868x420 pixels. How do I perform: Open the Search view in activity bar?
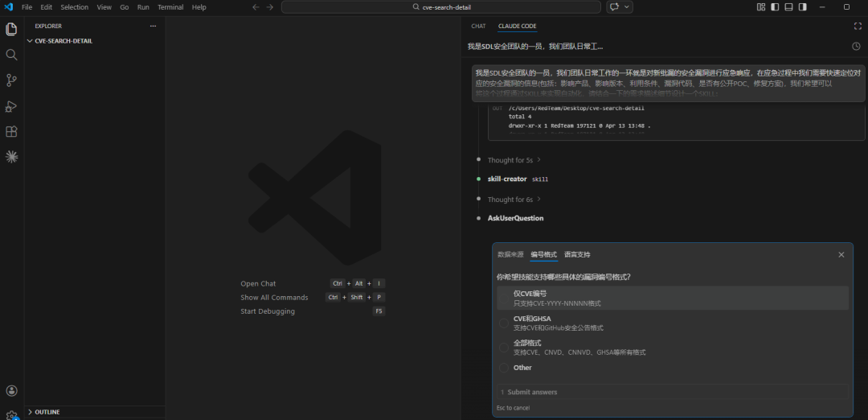[x=11, y=54]
